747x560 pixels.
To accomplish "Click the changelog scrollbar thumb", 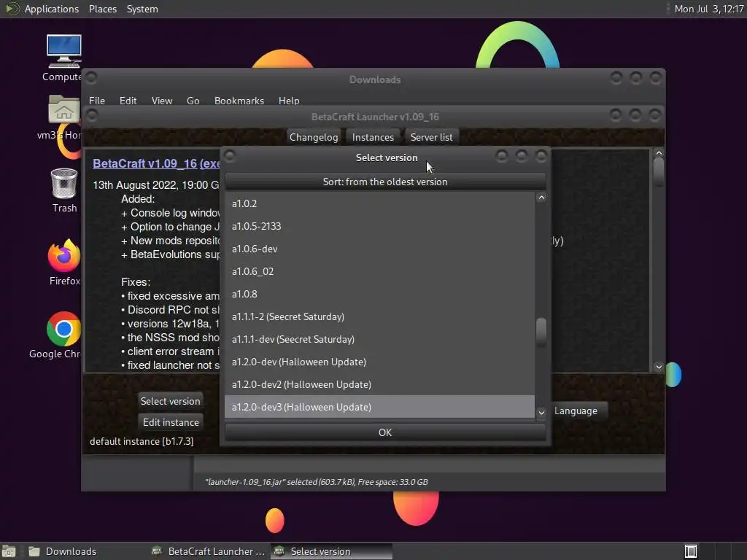I will 659,171.
